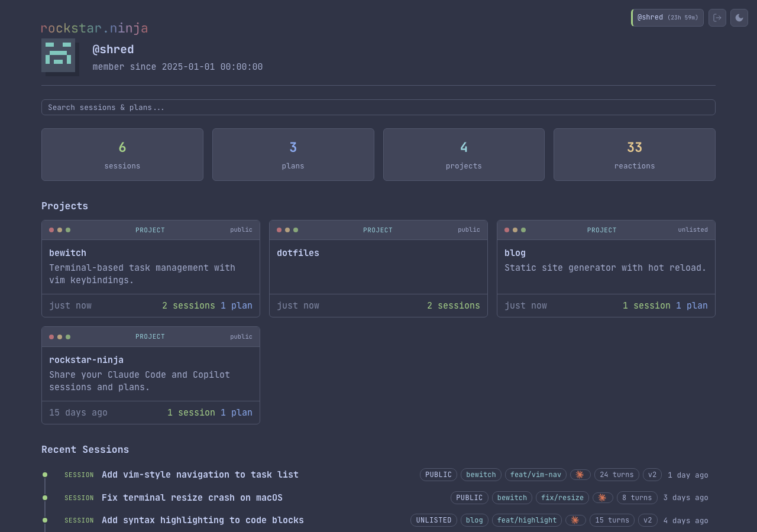This screenshot has height=532, width=757.
Task: Click the rockstar.ninja logo
Action: (x=94, y=28)
